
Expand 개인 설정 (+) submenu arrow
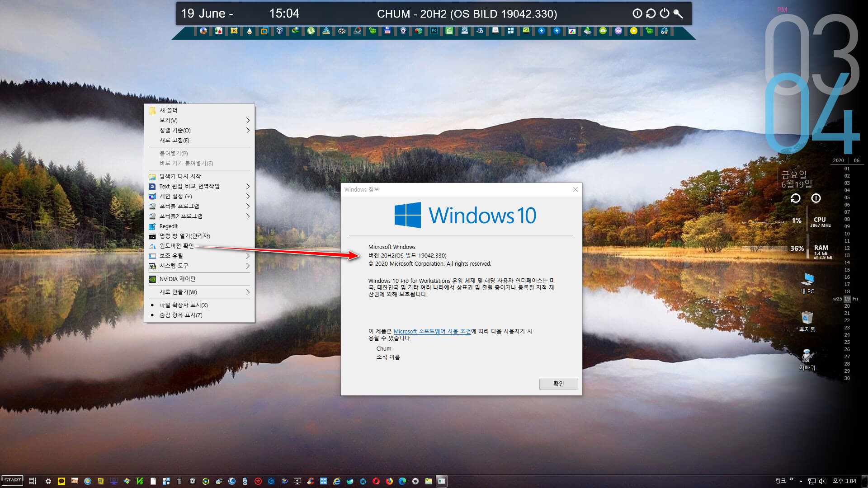pos(248,196)
